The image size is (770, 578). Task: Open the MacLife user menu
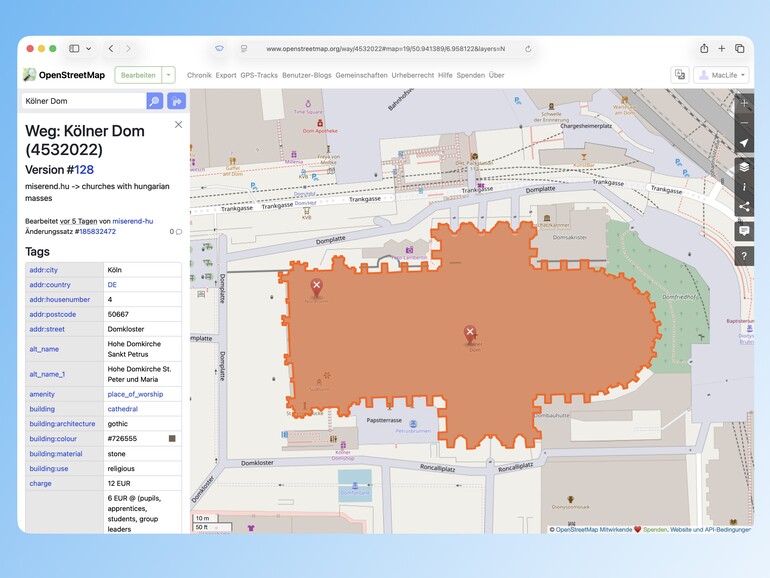tap(721, 75)
